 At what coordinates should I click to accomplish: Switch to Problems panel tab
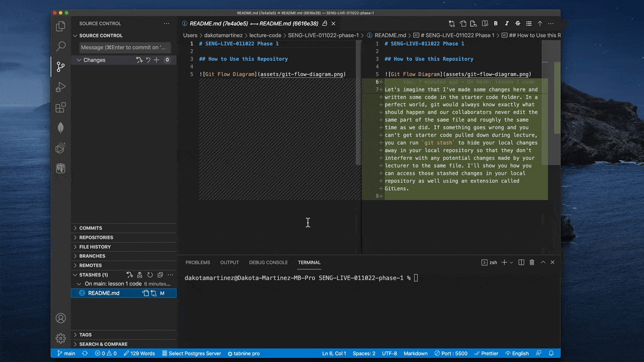coord(198,262)
